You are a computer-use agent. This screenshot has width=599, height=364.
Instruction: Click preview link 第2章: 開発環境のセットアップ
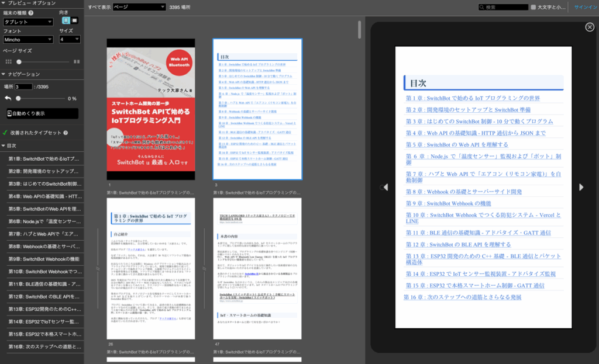[468, 110]
